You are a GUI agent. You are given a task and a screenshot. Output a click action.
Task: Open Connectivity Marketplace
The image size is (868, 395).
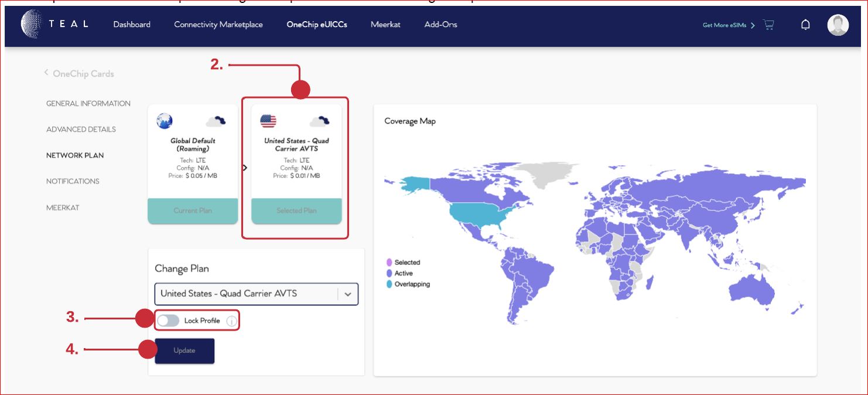pos(218,25)
